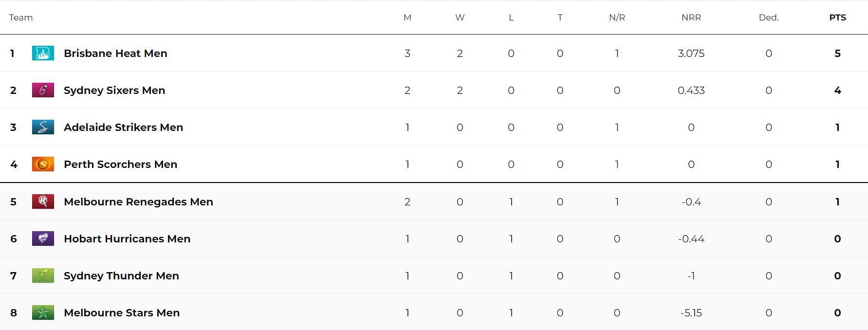The image size is (868, 330).
Task: Select the Hobart Hurricanes Men team name
Action: [127, 238]
